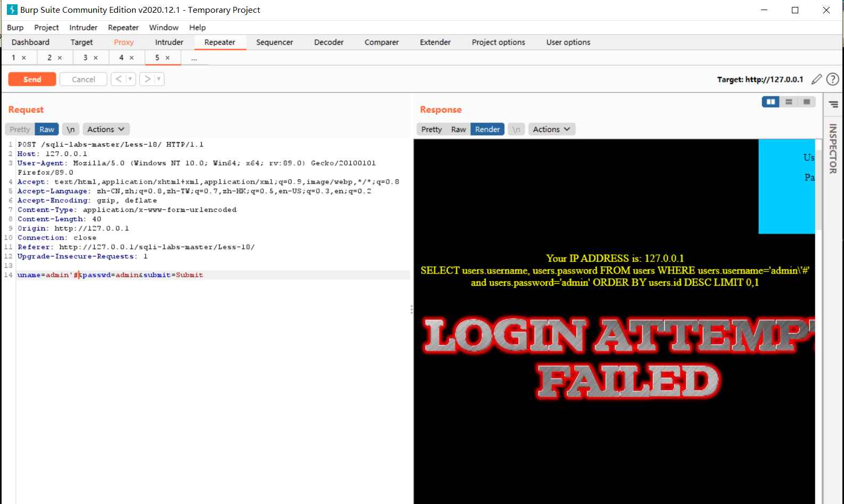Open the Repeater menu in menu bar
The width and height of the screenshot is (844, 504).
(123, 28)
